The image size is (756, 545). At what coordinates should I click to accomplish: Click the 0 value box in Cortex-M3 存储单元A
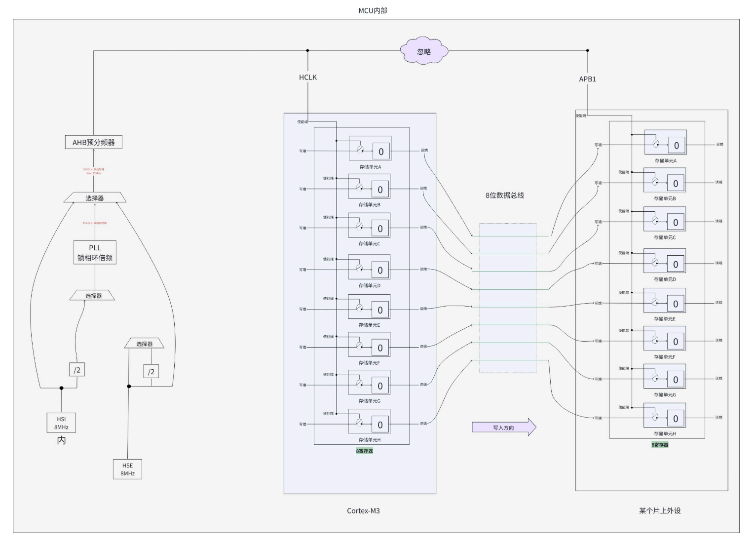coord(380,152)
